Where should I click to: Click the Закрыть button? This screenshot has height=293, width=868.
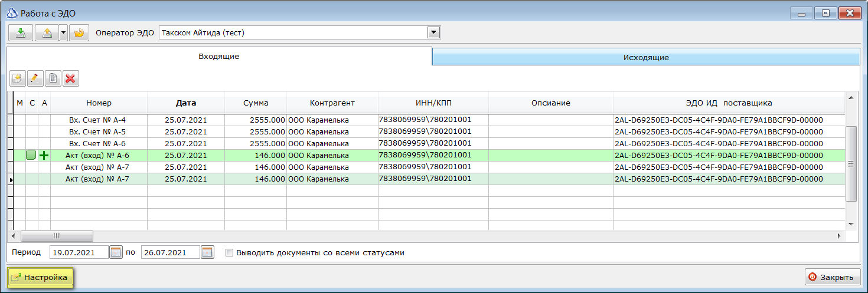pos(833,277)
